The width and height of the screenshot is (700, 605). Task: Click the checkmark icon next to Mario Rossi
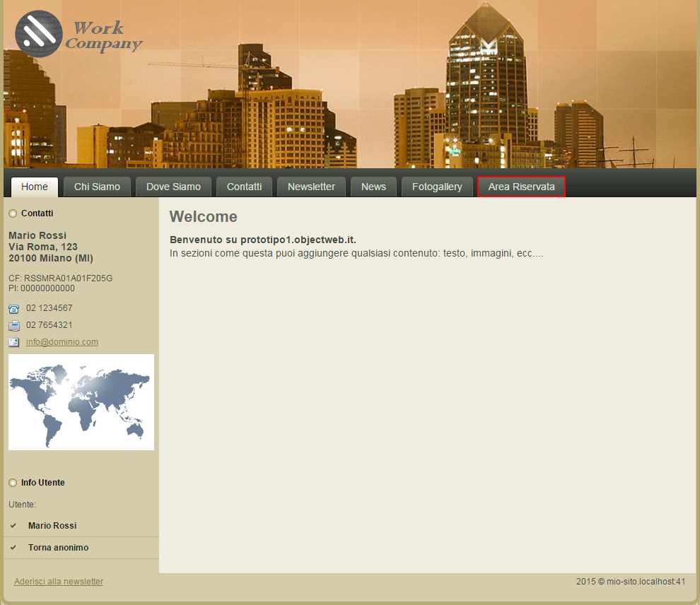click(x=13, y=526)
